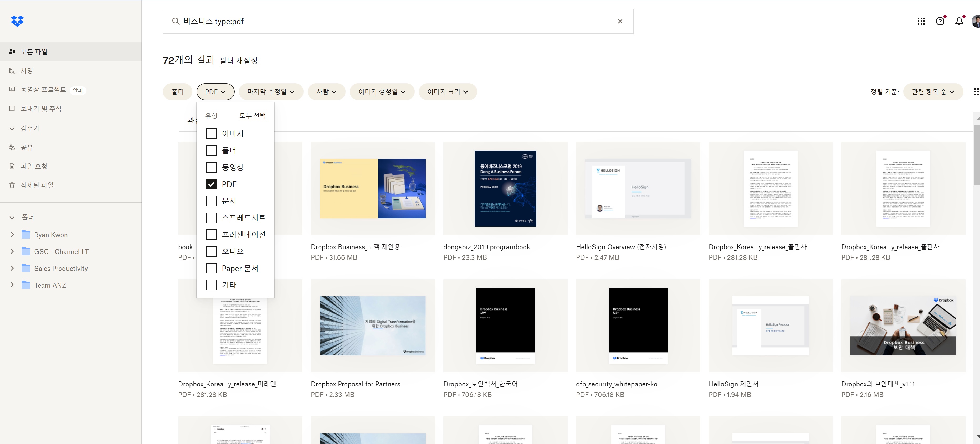980x444 pixels.
Task: Click the 파일 요청 icon in sidebar
Action: coord(12,166)
